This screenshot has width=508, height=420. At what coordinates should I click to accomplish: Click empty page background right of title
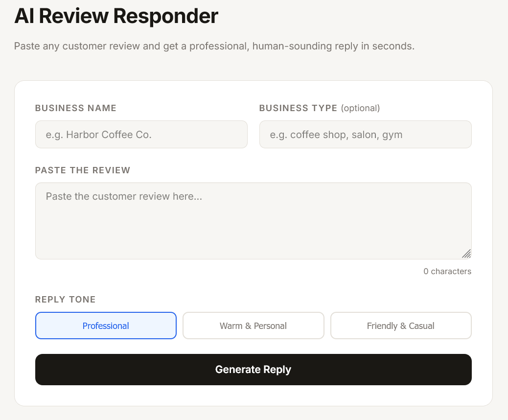(367, 16)
